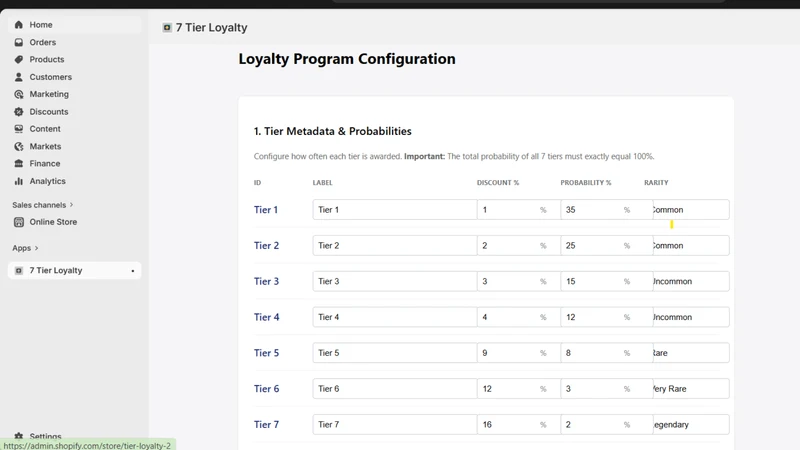Edit Tier 4 probability field showing 12

pos(607,317)
